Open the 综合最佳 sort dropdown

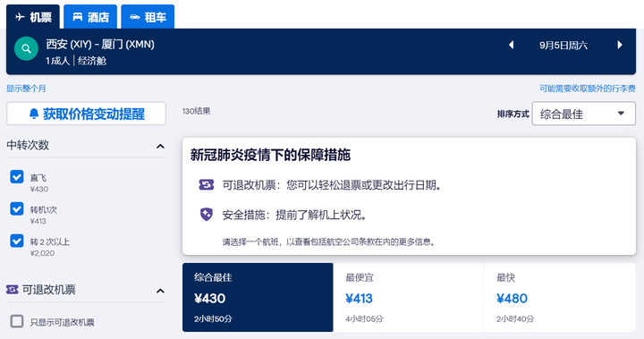583,114
